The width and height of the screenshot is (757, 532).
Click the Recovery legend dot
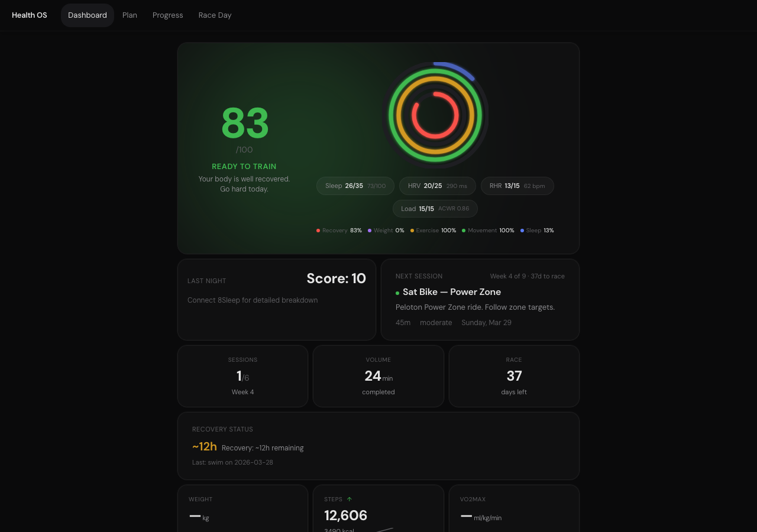tap(318, 231)
